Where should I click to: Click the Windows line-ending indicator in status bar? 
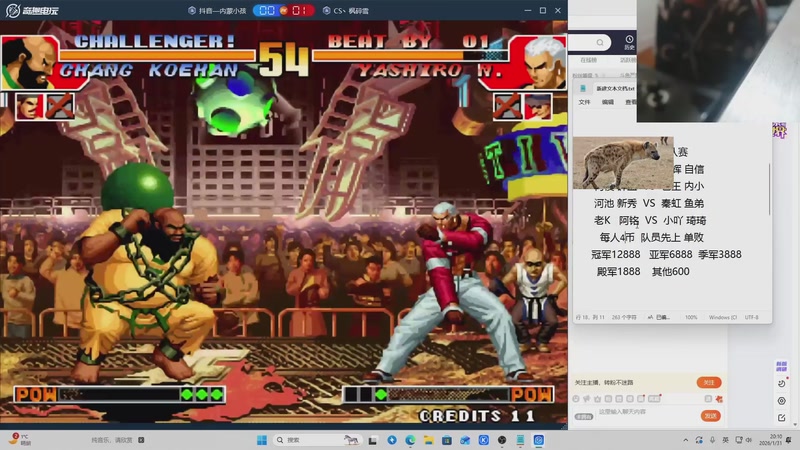tap(722, 317)
